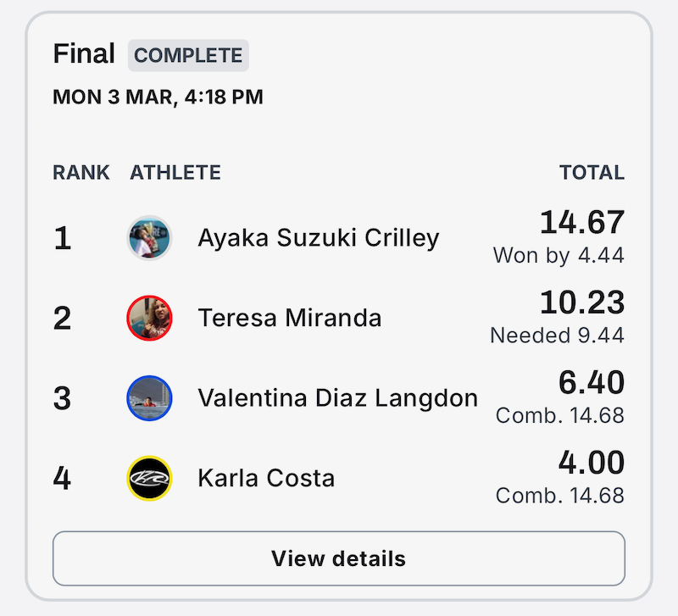This screenshot has height=616, width=678.
Task: Click Valentina Diaz Langdon's blue-ringed avatar
Action: [x=149, y=398]
